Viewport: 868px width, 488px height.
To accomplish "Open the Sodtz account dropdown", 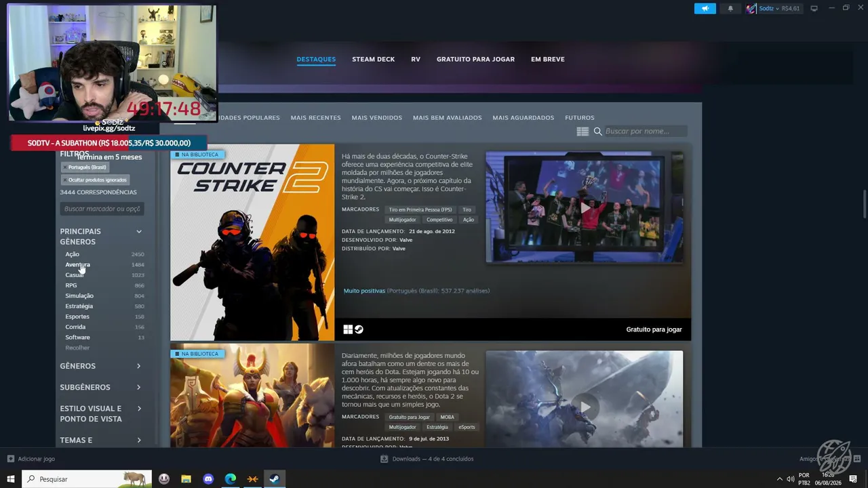I will (769, 9).
